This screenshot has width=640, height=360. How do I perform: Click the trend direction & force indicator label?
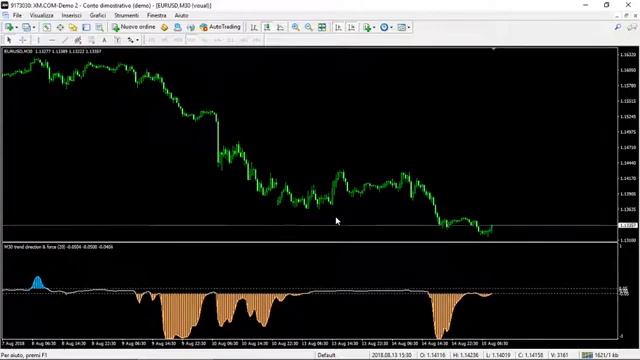tap(58, 247)
